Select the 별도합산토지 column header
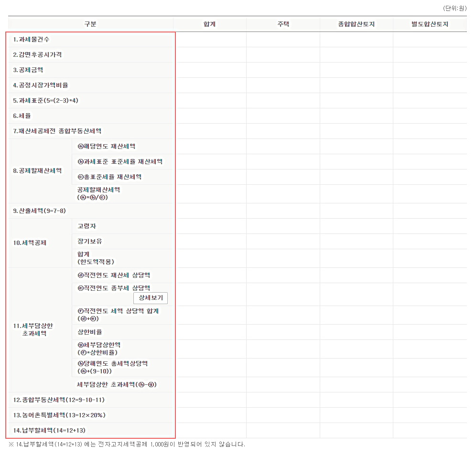This screenshot has width=476, height=455. (430, 24)
